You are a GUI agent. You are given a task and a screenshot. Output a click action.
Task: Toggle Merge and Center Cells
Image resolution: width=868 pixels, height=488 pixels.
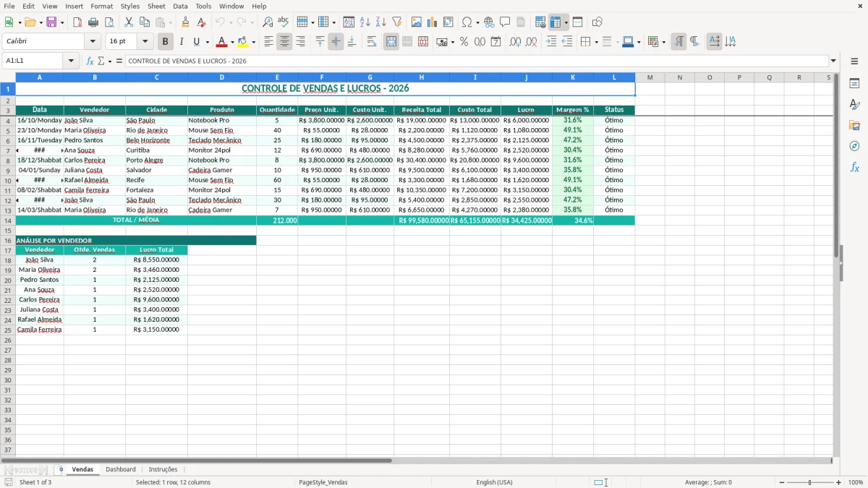391,42
